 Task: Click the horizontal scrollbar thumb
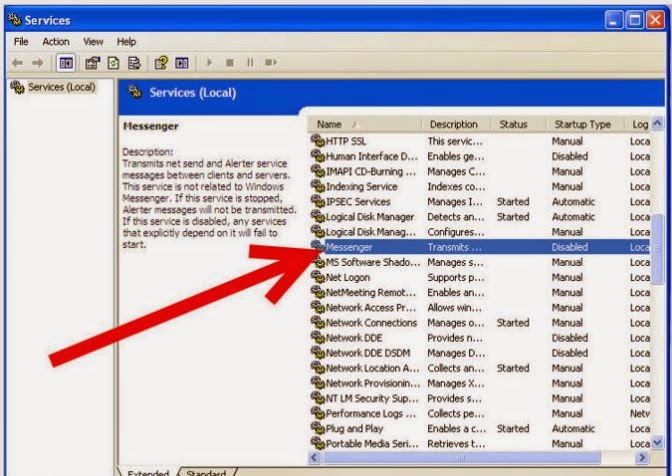tap(461, 458)
